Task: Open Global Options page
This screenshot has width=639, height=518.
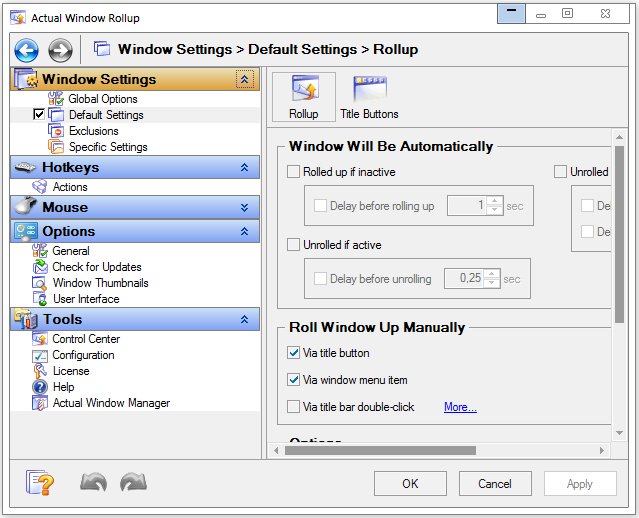Action: (x=103, y=99)
